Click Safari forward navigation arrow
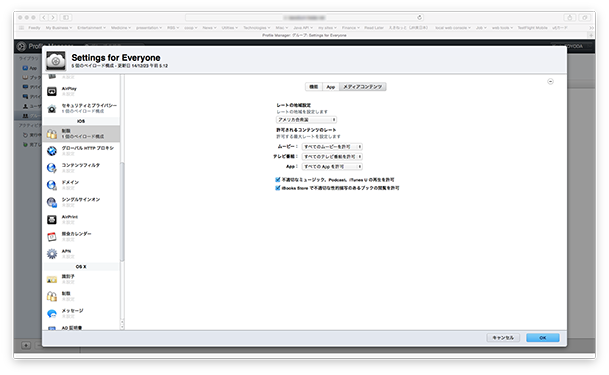Screen dimensions: 609x375 click(x=53, y=17)
